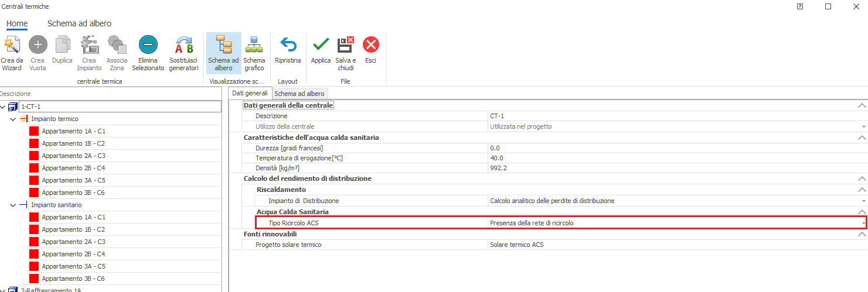The height and width of the screenshot is (292, 868).
Task: Collapse the Impianto termico branch
Action: [13, 119]
